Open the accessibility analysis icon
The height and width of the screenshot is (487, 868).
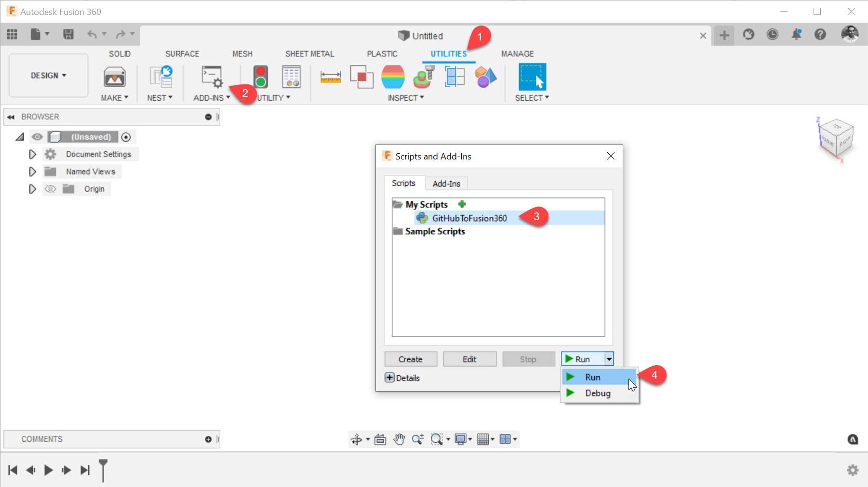(x=424, y=77)
